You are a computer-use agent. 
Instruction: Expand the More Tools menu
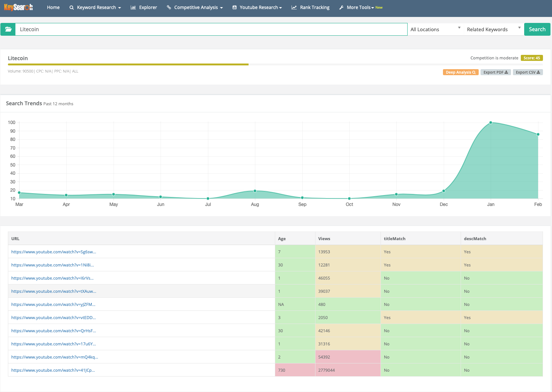[361, 8]
